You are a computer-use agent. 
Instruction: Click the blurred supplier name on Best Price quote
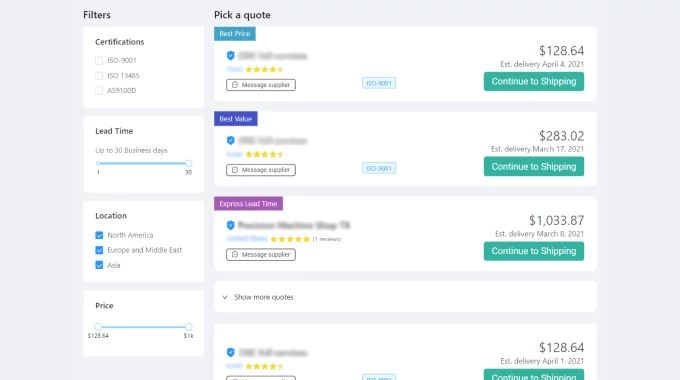(x=273, y=56)
